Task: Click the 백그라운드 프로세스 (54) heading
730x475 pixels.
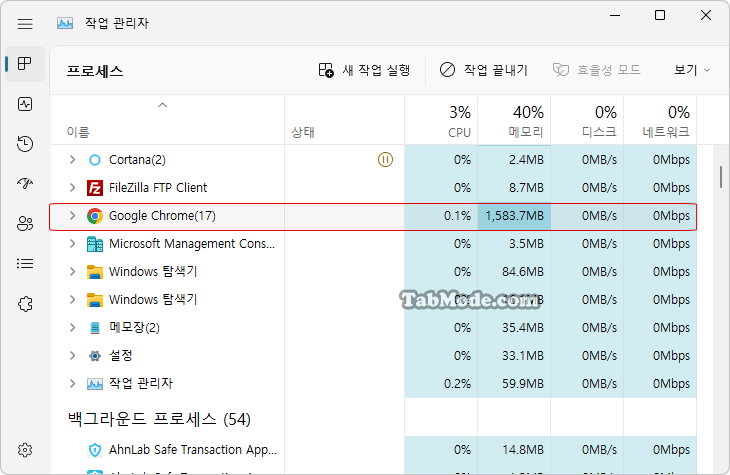Action: pyautogui.click(x=159, y=419)
